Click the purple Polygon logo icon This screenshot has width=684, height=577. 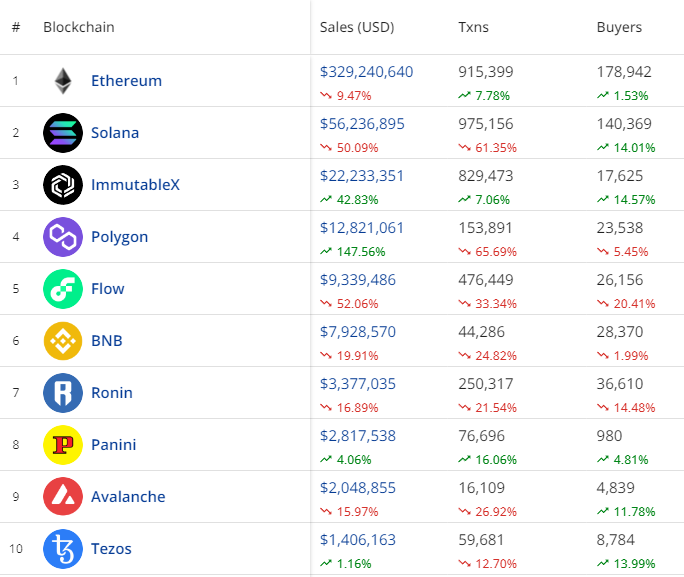tap(63, 237)
